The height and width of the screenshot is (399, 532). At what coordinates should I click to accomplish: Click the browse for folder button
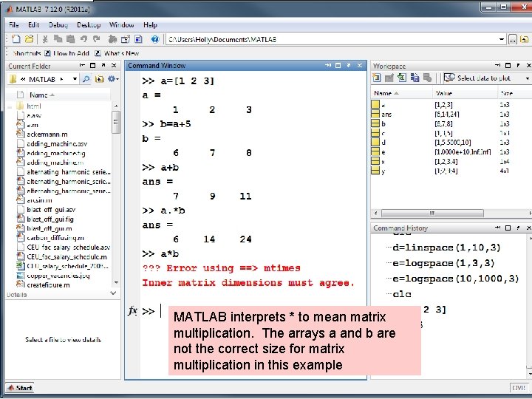coord(513,40)
